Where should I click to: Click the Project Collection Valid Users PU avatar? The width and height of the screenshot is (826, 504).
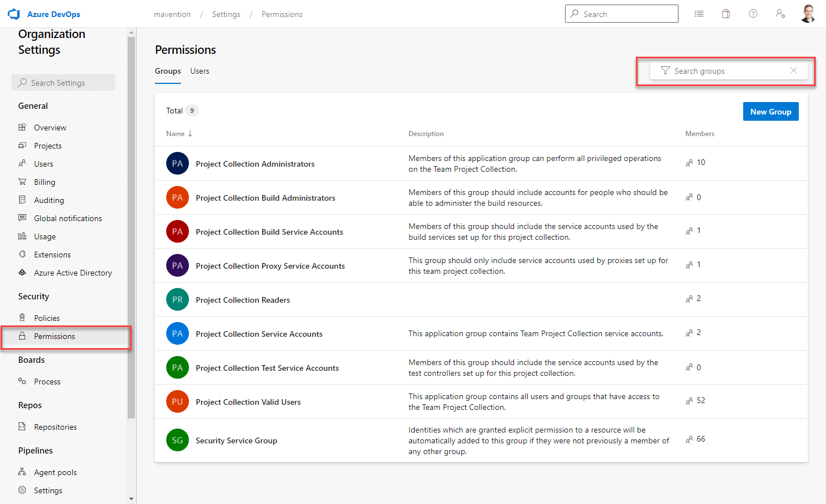click(x=178, y=401)
